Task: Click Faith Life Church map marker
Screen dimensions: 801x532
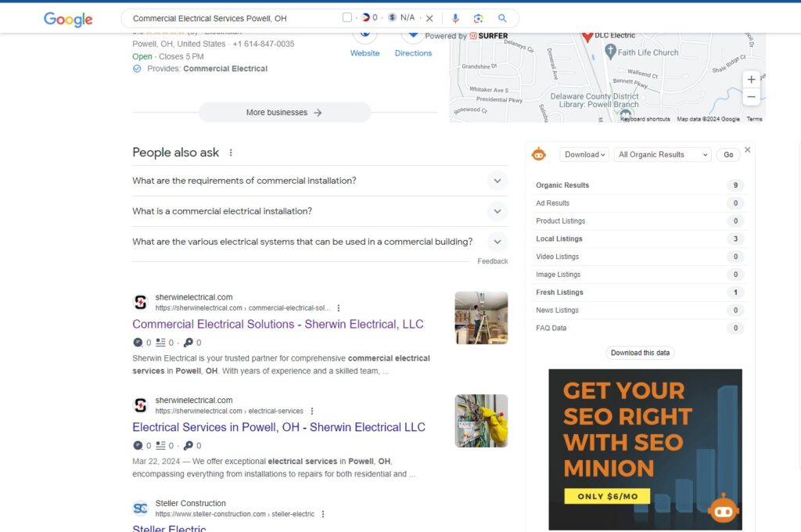Action: (610, 51)
